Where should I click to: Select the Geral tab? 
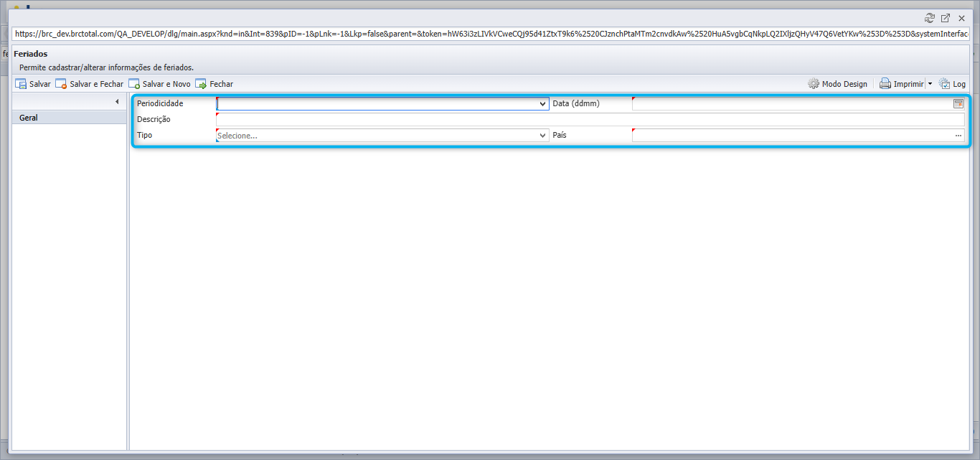(70, 118)
